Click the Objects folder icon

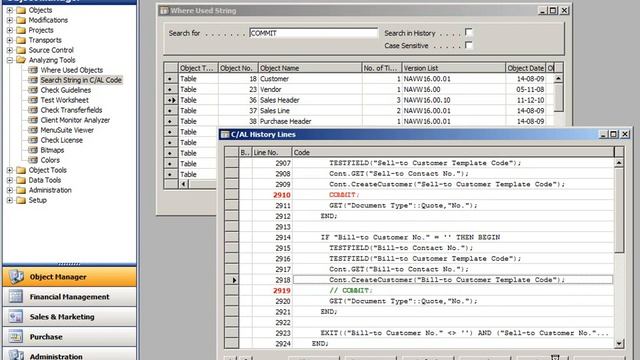point(21,10)
